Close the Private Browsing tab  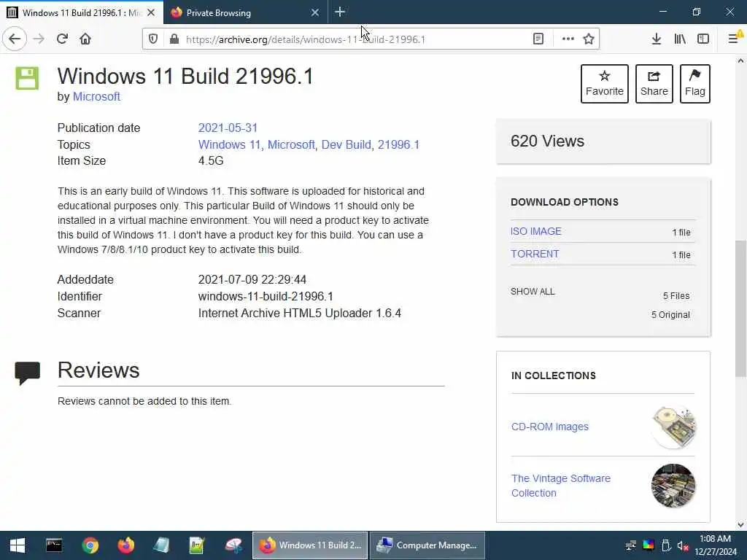click(315, 12)
